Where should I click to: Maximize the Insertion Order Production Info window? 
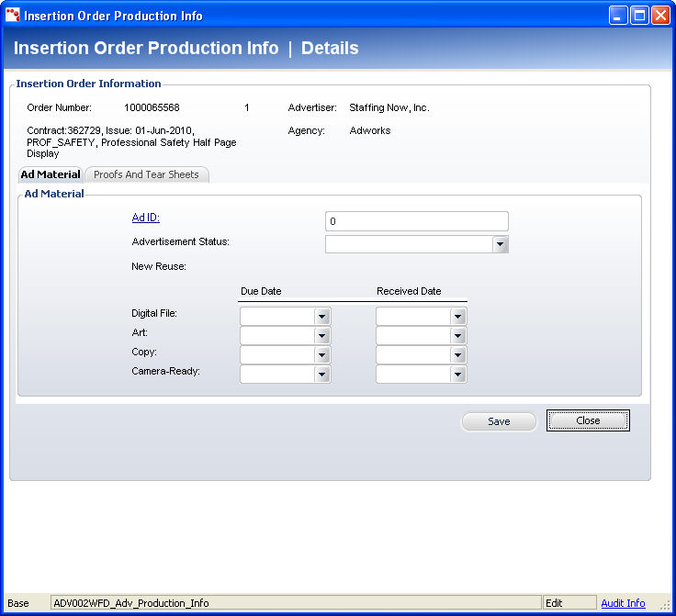point(639,16)
